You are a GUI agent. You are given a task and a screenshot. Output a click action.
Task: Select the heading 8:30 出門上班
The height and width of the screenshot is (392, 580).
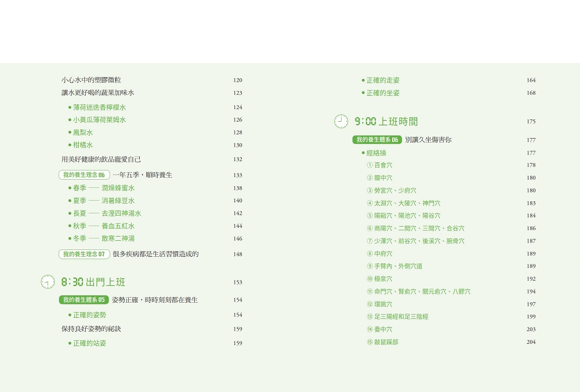(93, 282)
